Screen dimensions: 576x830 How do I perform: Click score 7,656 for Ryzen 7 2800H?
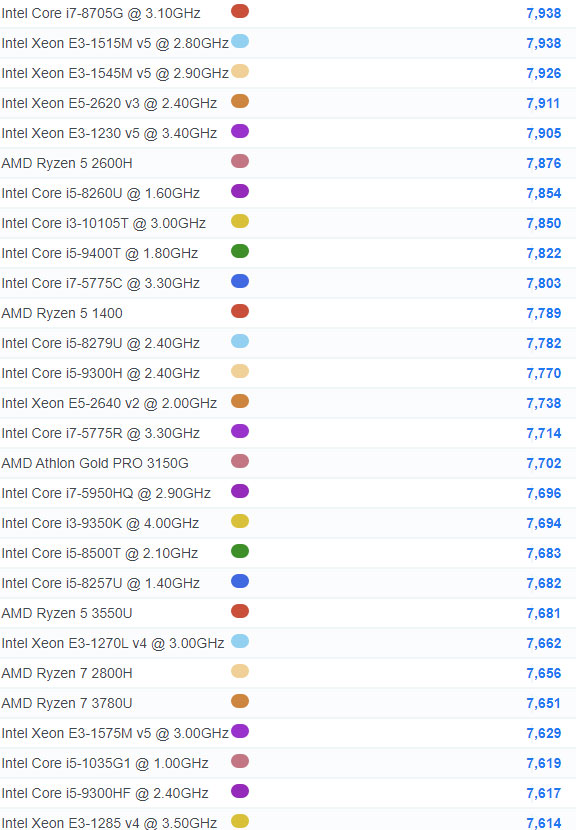tap(544, 673)
